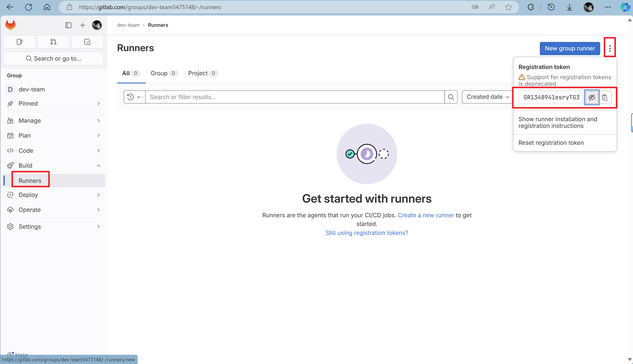Open the Created date sort dropdown
The height and width of the screenshot is (364, 633).
pyautogui.click(x=486, y=97)
